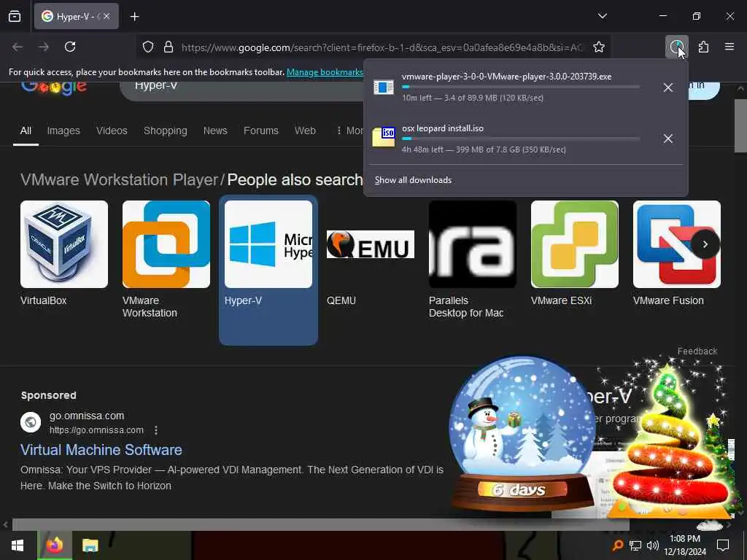Image resolution: width=747 pixels, height=560 pixels.
Task: Switch to Images search tab
Action: tap(63, 131)
